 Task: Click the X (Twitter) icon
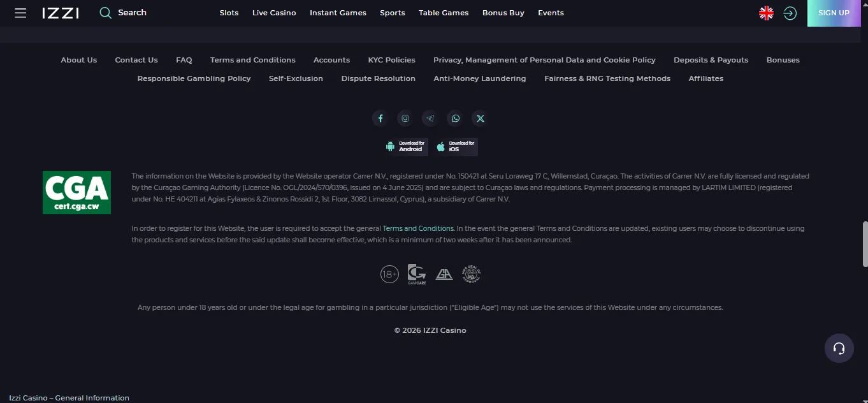480,118
